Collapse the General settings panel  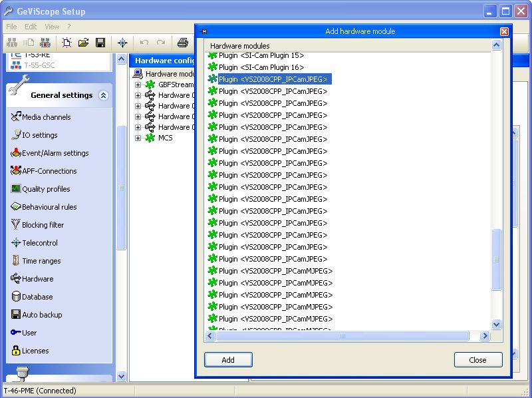[103, 95]
